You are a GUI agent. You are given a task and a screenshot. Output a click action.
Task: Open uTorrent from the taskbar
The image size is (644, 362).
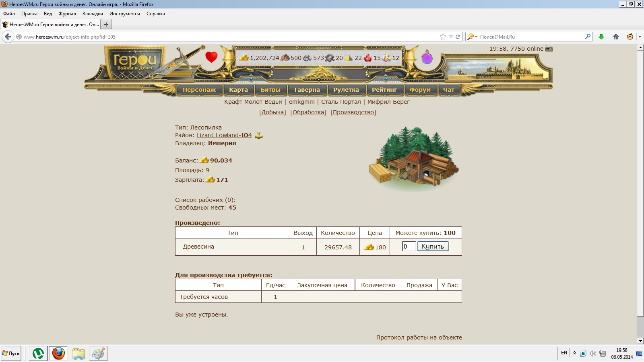(38, 354)
